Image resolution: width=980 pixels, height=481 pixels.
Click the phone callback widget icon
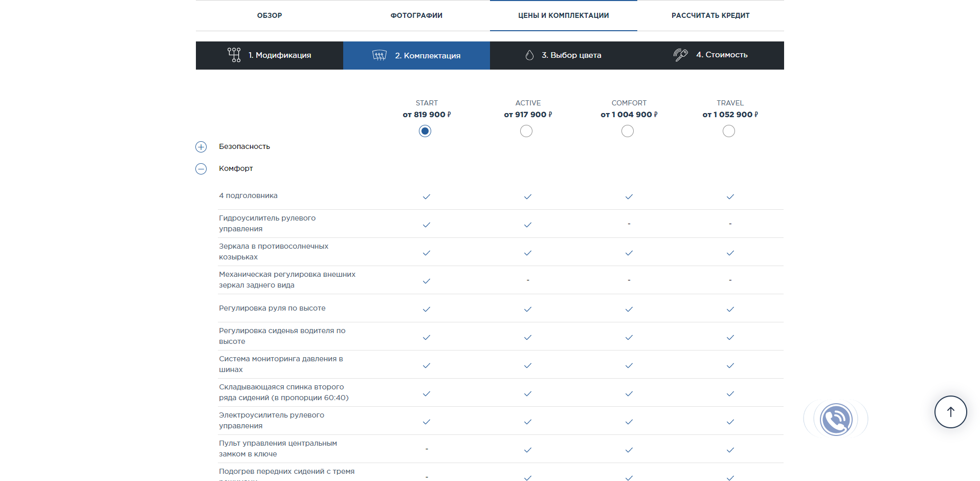(836, 420)
